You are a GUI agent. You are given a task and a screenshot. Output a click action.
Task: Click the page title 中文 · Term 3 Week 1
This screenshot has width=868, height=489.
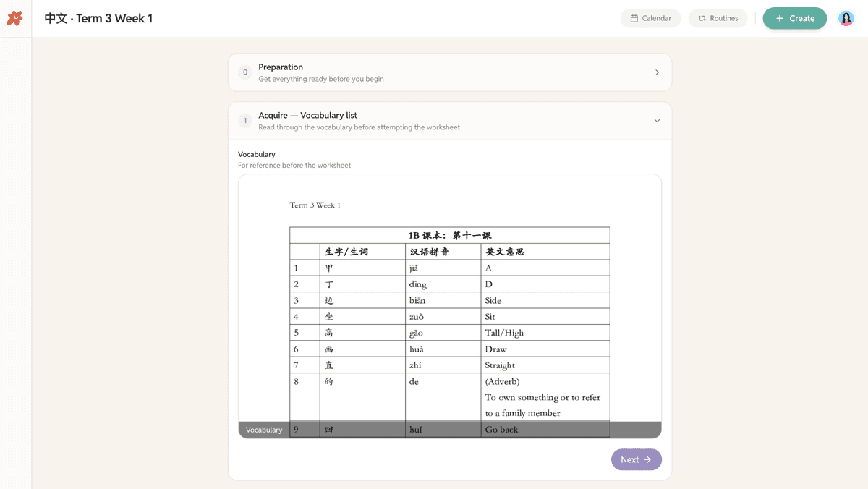[x=98, y=18]
